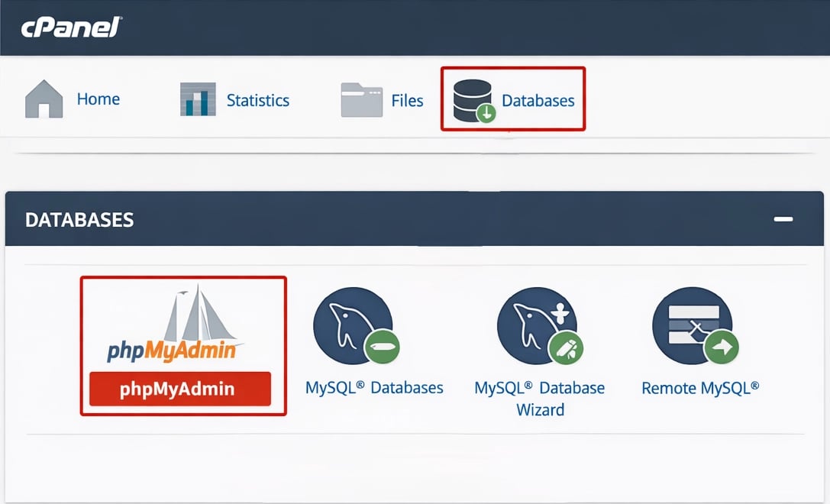Viewport: 830px width, 504px height.
Task: Open the Home navigation link
Action: [98, 99]
